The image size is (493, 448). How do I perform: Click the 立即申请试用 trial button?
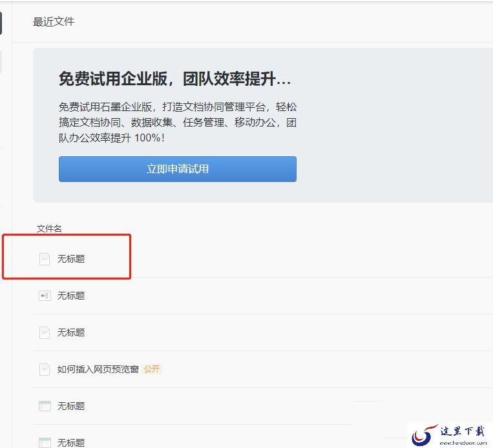point(177,169)
